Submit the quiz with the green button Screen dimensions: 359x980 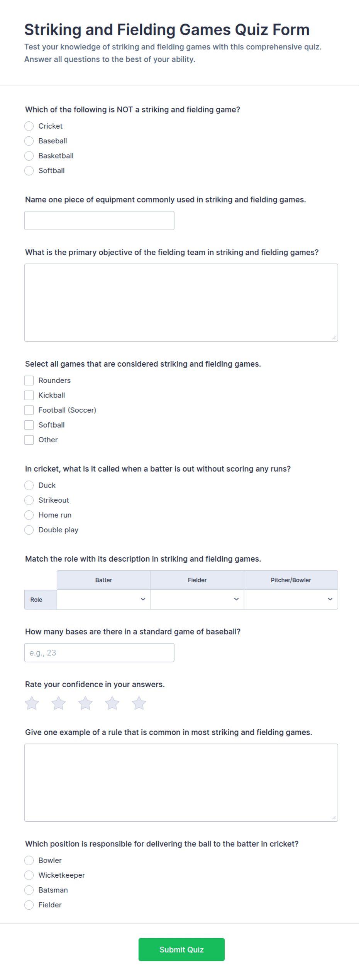point(181,949)
